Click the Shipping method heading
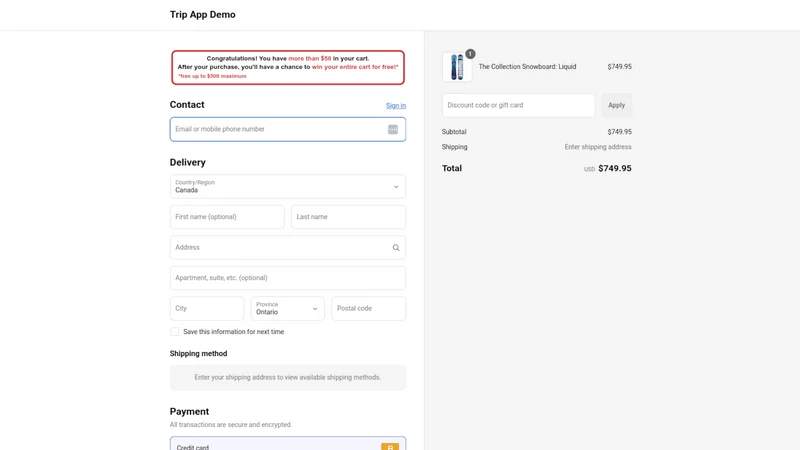Screen dimensions: 800x450 click(198, 354)
